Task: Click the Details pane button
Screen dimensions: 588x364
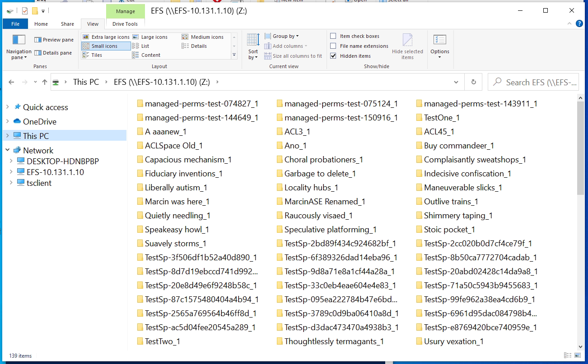Action: pos(53,53)
